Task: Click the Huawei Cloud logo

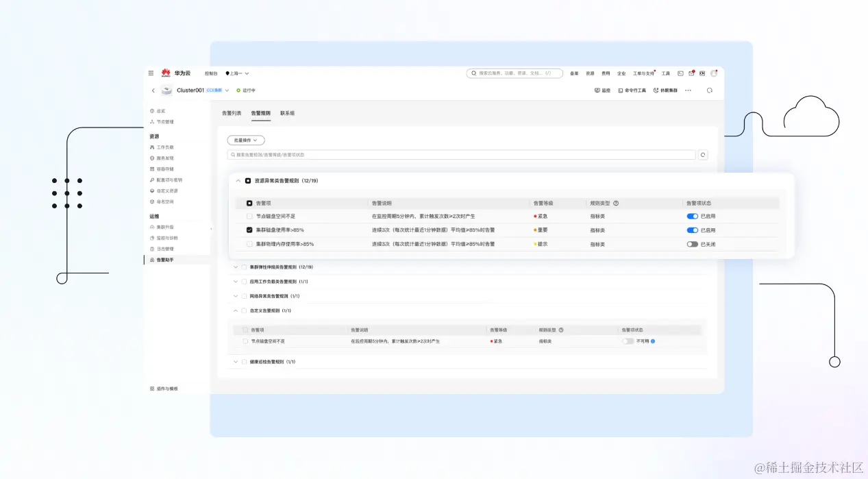Action: (x=176, y=73)
